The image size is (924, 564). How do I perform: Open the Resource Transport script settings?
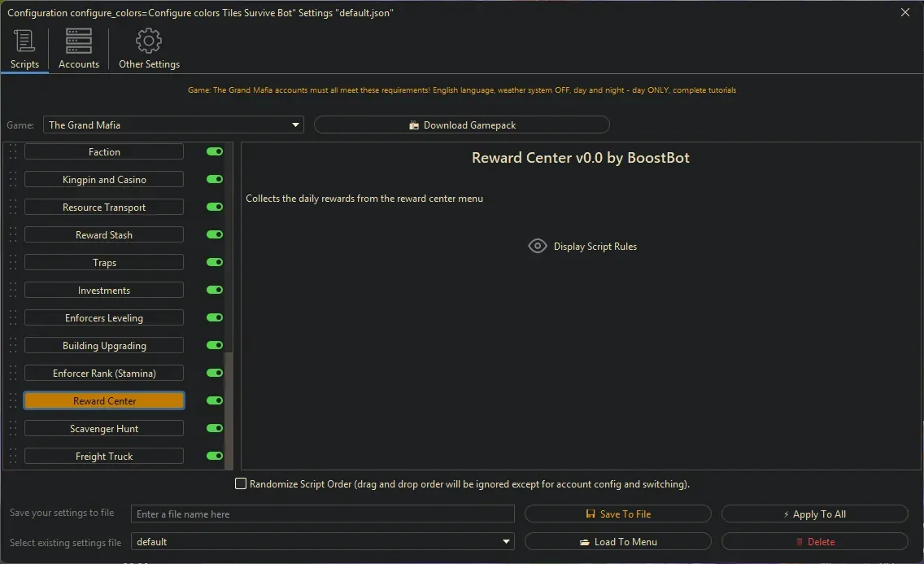104,208
